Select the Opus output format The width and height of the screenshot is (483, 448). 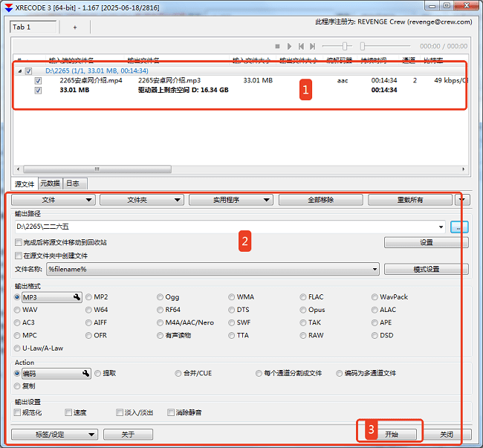click(303, 310)
